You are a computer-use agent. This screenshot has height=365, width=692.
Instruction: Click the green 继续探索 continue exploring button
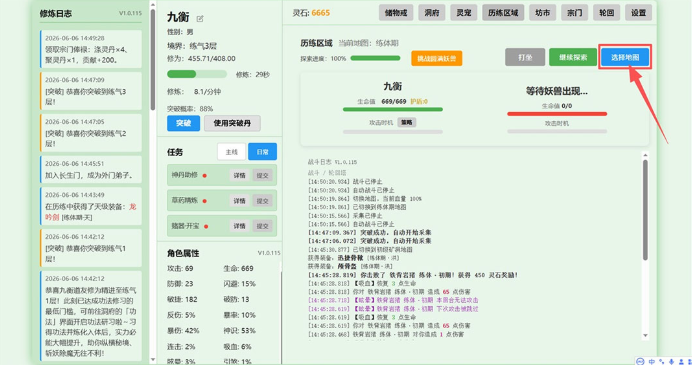pyautogui.click(x=573, y=57)
